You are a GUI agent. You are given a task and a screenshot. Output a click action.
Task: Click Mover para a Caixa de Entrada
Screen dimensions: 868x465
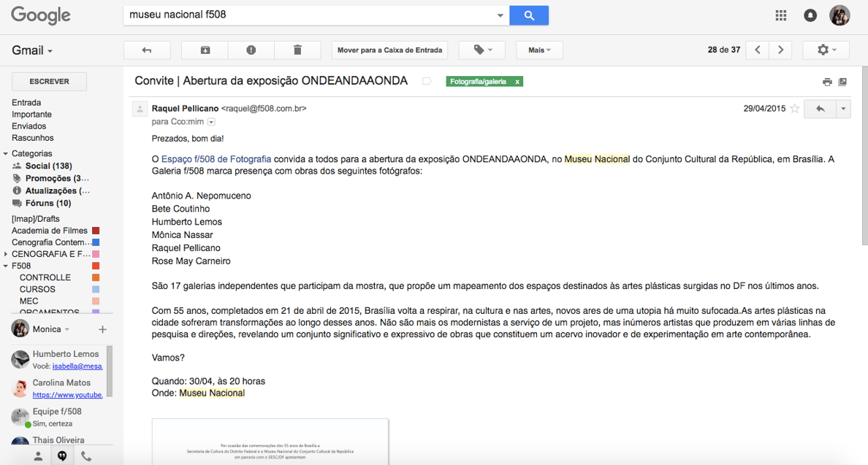pyautogui.click(x=389, y=50)
